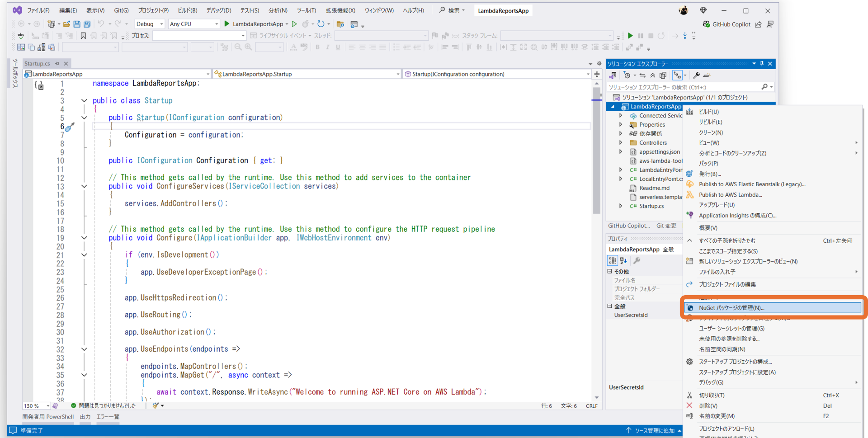Open the Pending Changes Filter clock icon
The image size is (868, 438).
pyautogui.click(x=627, y=75)
